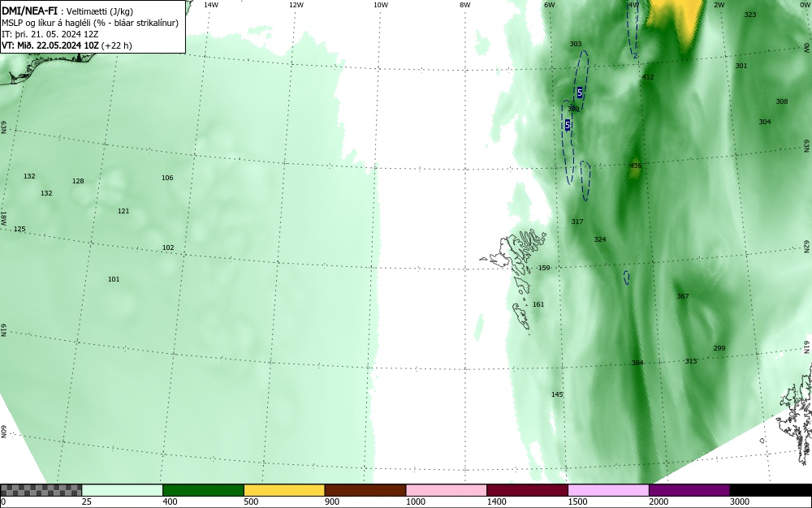Click the legend scale value 25
The height and width of the screenshot is (508, 812).
tap(87, 502)
